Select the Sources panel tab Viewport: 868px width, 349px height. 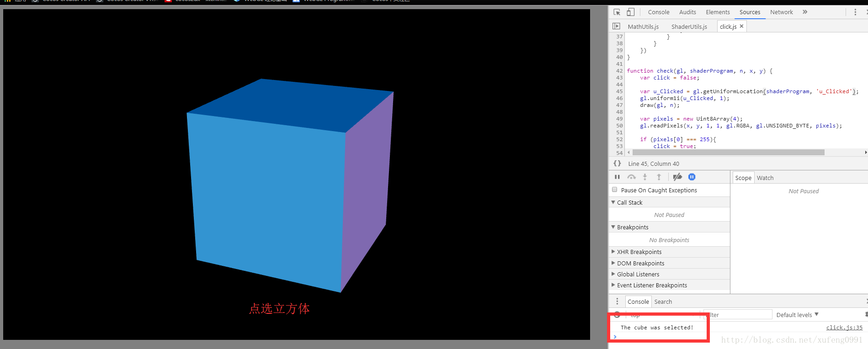750,12
